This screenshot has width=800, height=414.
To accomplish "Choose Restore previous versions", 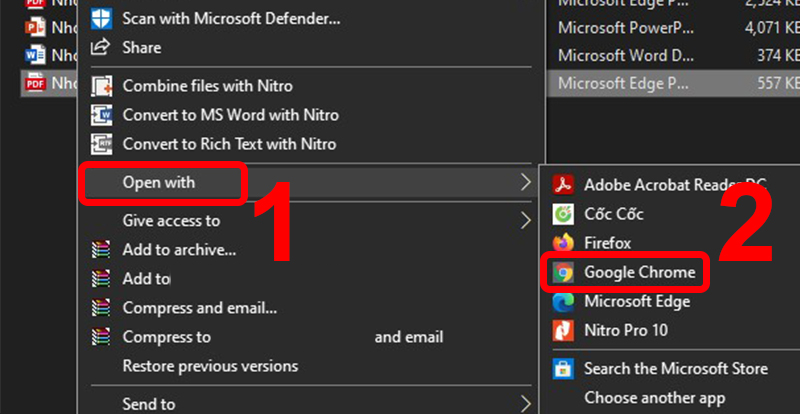I will 210,366.
